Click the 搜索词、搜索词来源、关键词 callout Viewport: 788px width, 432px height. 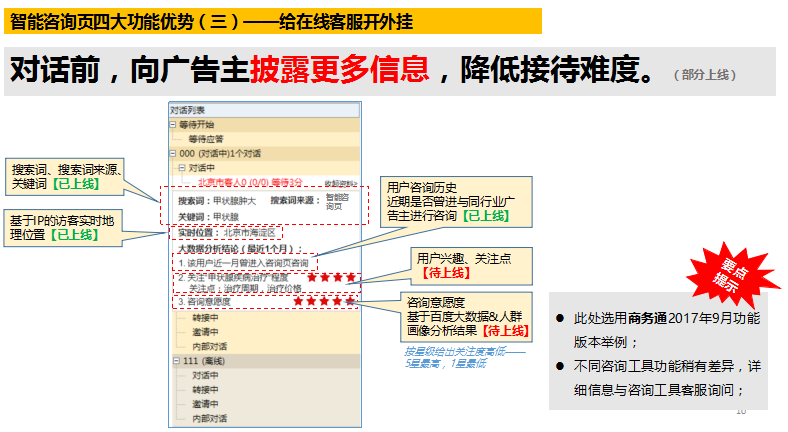[64, 177]
